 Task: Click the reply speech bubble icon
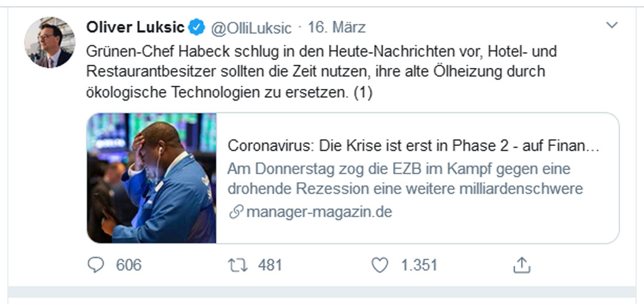coord(96,265)
